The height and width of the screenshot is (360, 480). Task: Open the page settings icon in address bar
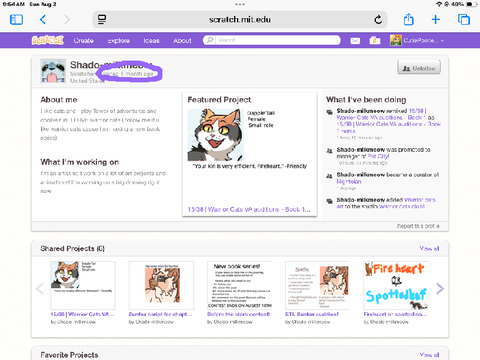102,20
